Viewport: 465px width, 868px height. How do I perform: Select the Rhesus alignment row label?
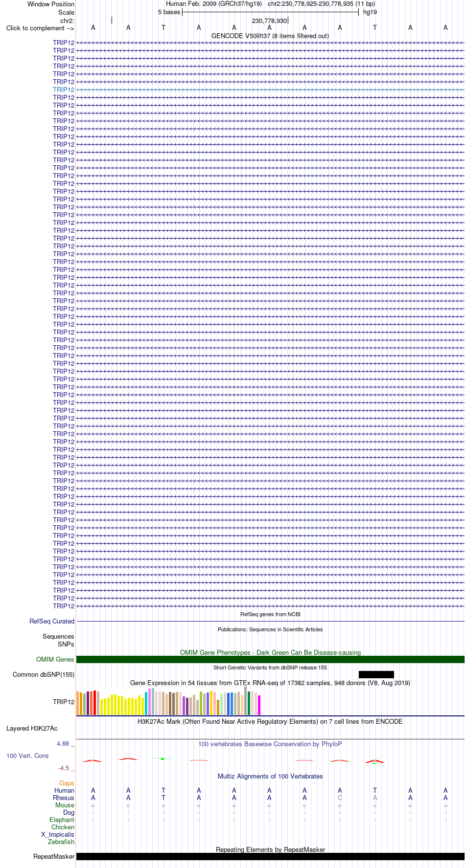click(x=64, y=798)
